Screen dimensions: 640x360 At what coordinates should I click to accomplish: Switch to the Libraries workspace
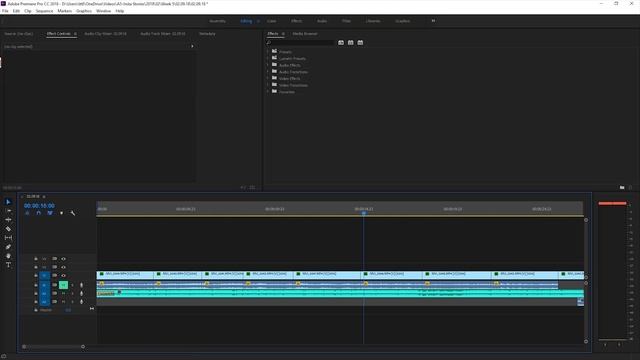(373, 21)
